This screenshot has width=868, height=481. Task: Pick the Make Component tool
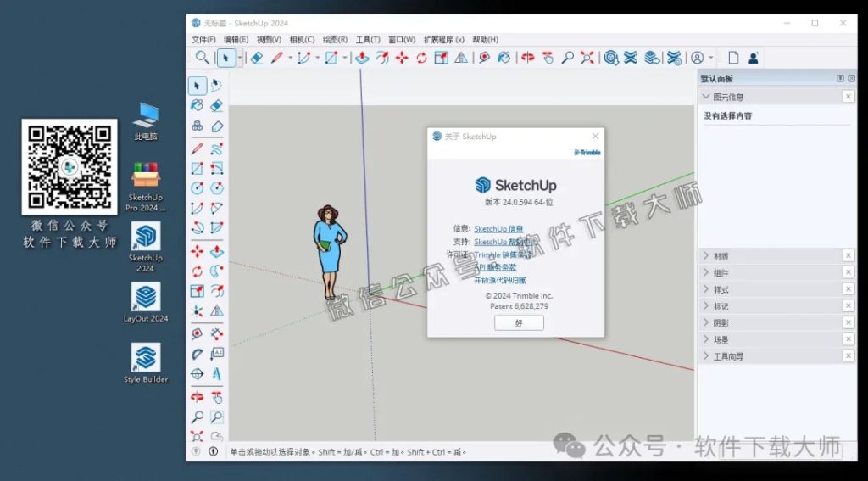point(197,126)
